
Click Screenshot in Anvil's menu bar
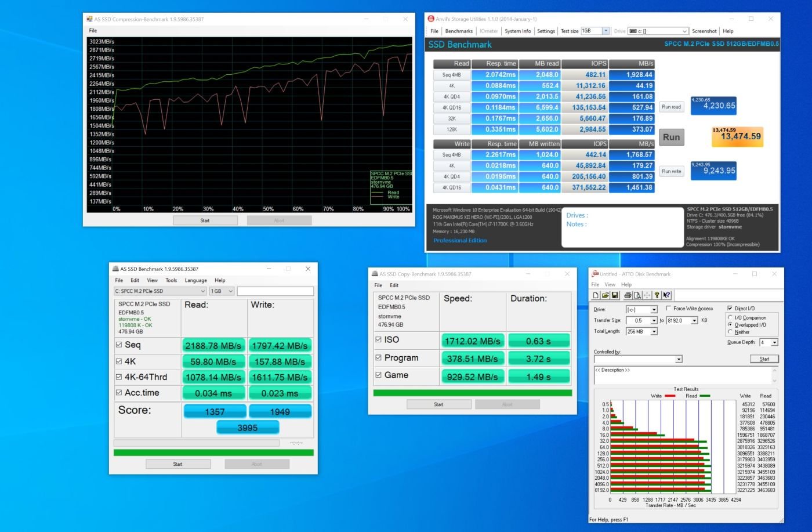(704, 31)
